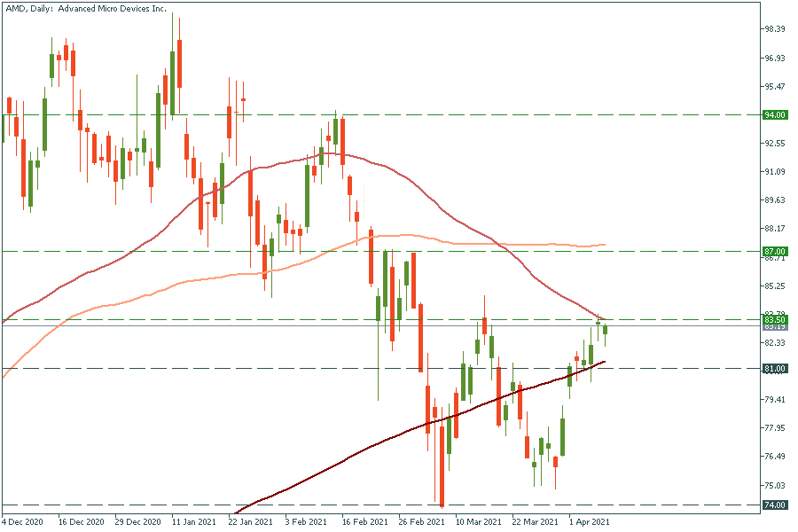Click the 22 Mar 2021 date label
This screenshot has height=532, width=798.
coord(536,522)
